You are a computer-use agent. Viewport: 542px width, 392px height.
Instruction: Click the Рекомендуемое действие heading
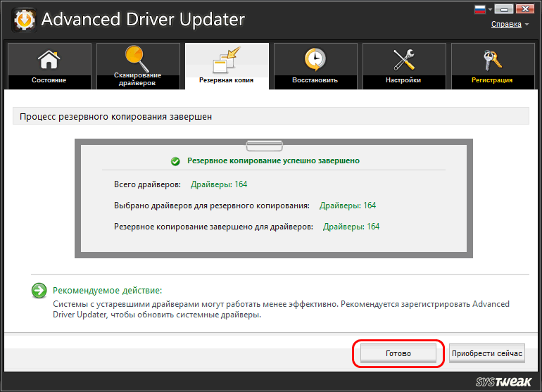coord(107,291)
